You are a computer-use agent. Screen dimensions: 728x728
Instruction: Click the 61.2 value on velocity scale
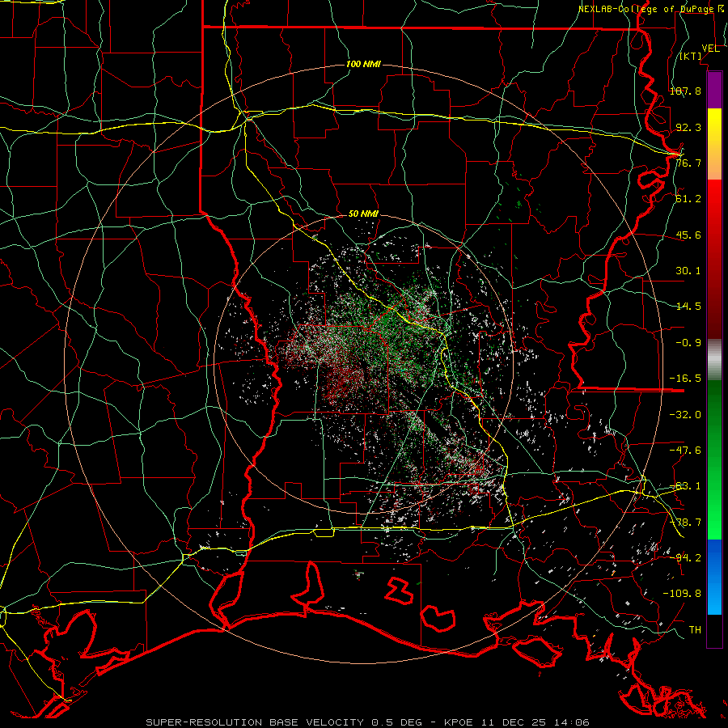(x=688, y=199)
